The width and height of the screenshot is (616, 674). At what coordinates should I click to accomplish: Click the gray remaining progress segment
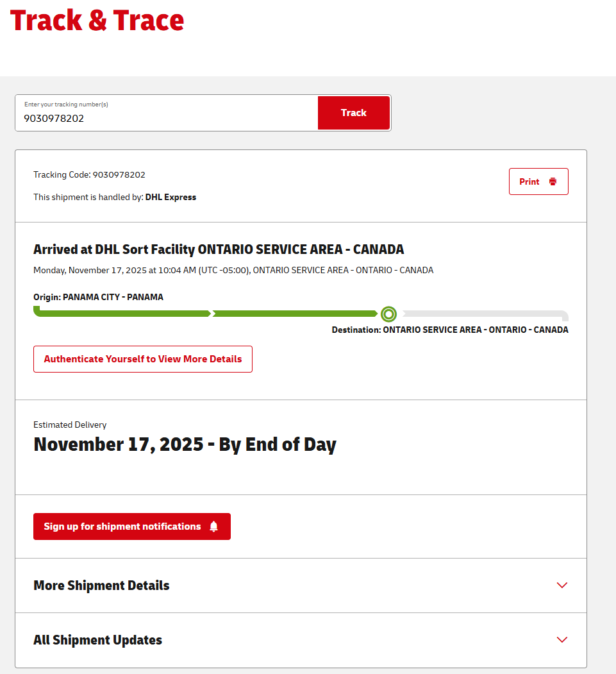pyautogui.click(x=481, y=314)
